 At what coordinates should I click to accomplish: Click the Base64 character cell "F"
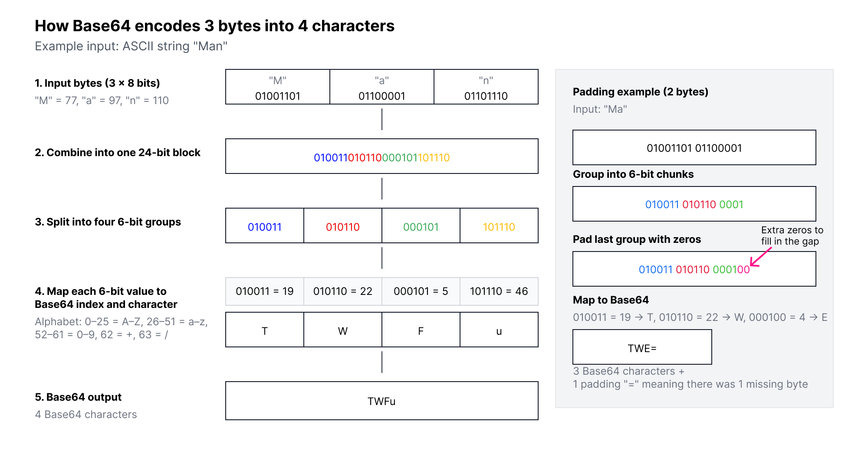(421, 330)
